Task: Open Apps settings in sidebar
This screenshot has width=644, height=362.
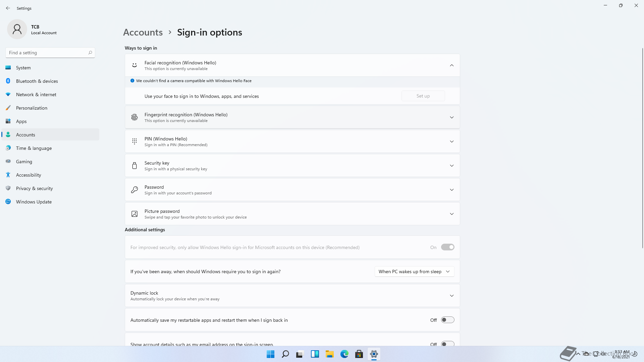Action: pyautogui.click(x=50, y=121)
